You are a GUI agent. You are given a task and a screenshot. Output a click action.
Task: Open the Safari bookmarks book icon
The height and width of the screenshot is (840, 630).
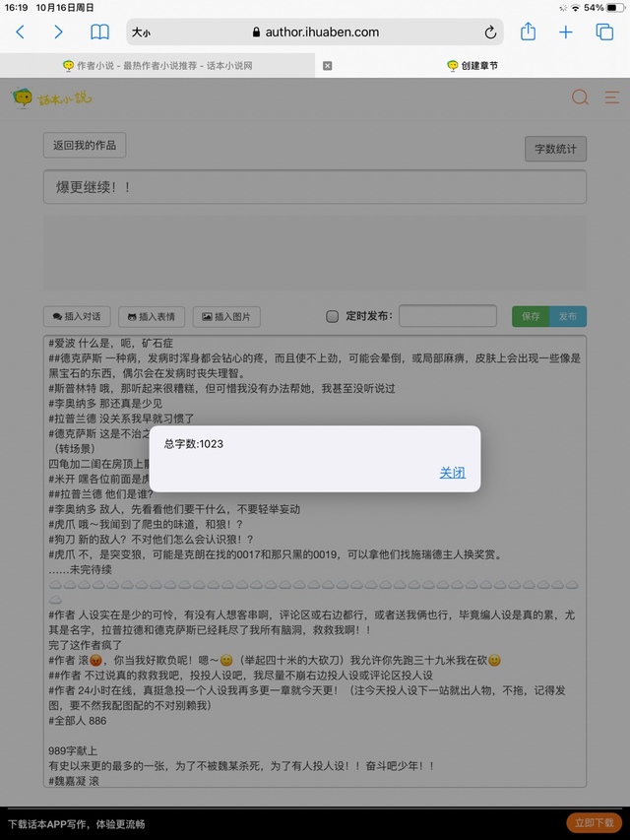pyautogui.click(x=99, y=32)
